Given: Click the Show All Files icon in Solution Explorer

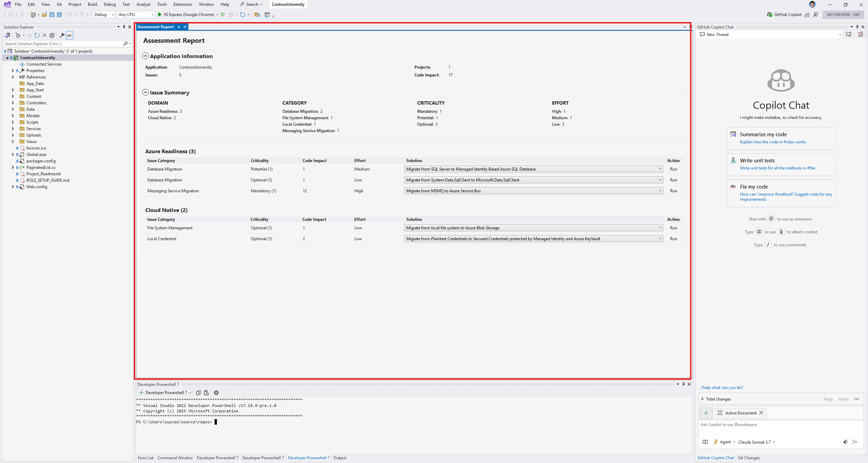Looking at the screenshot, I should point(52,35).
